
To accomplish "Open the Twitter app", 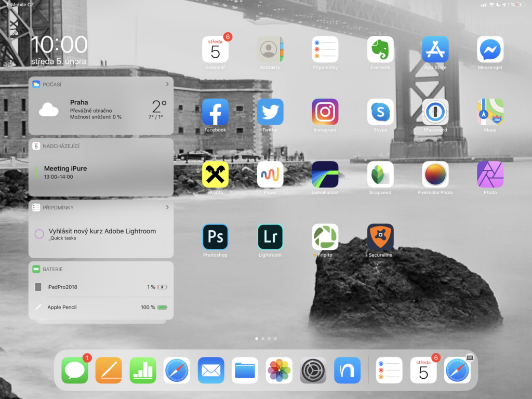I will (270, 112).
